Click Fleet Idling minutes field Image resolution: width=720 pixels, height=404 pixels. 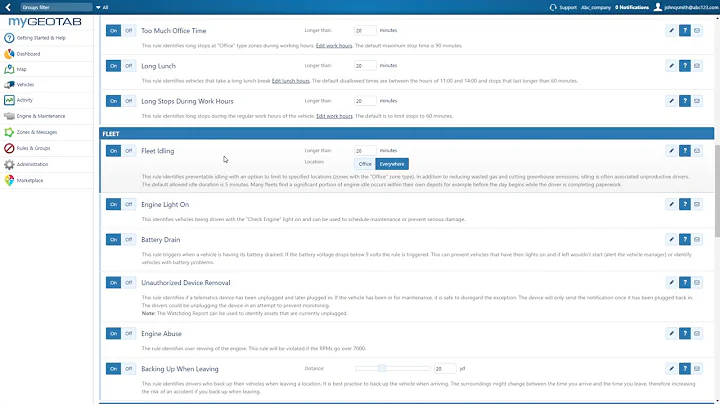point(365,151)
